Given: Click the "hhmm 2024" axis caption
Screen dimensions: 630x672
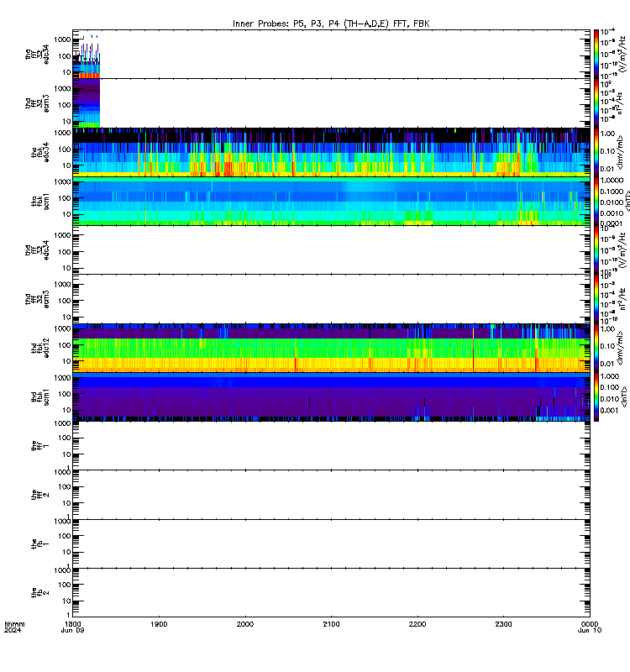Looking at the screenshot, I should pyautogui.click(x=14, y=627).
